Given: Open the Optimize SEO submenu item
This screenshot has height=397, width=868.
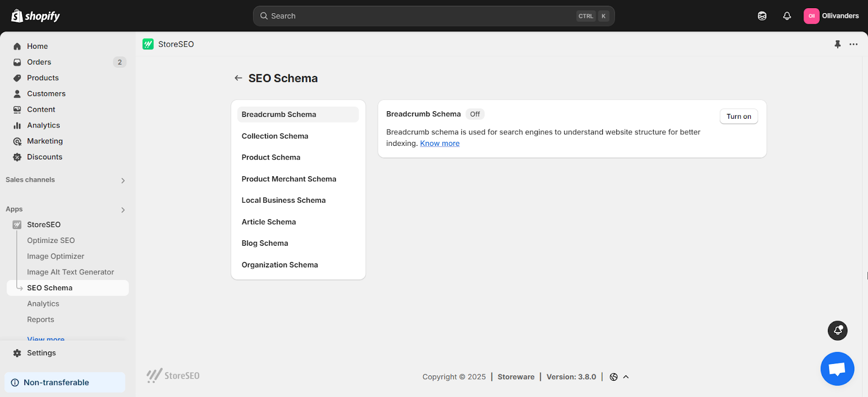Looking at the screenshot, I should [x=51, y=240].
